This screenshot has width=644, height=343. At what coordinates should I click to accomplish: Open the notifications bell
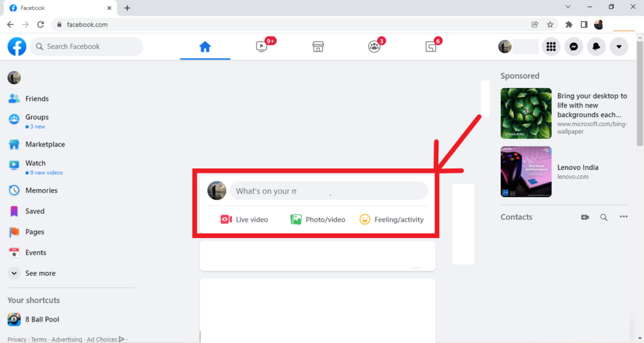[x=596, y=46]
